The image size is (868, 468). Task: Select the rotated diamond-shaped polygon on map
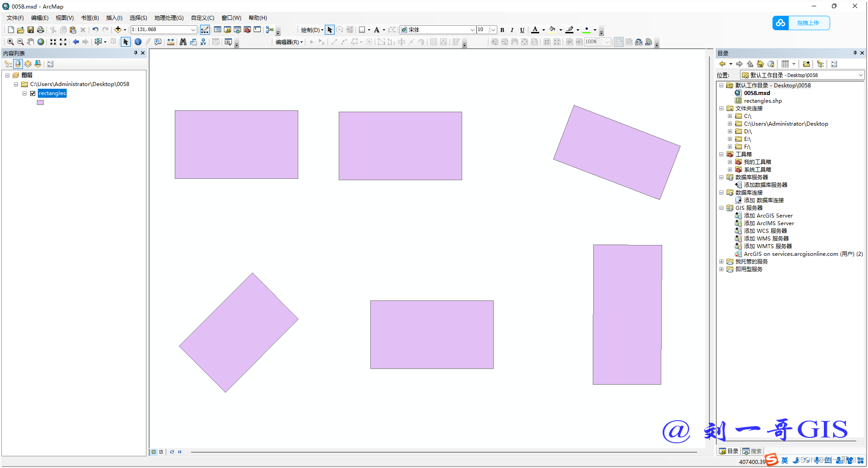click(239, 332)
